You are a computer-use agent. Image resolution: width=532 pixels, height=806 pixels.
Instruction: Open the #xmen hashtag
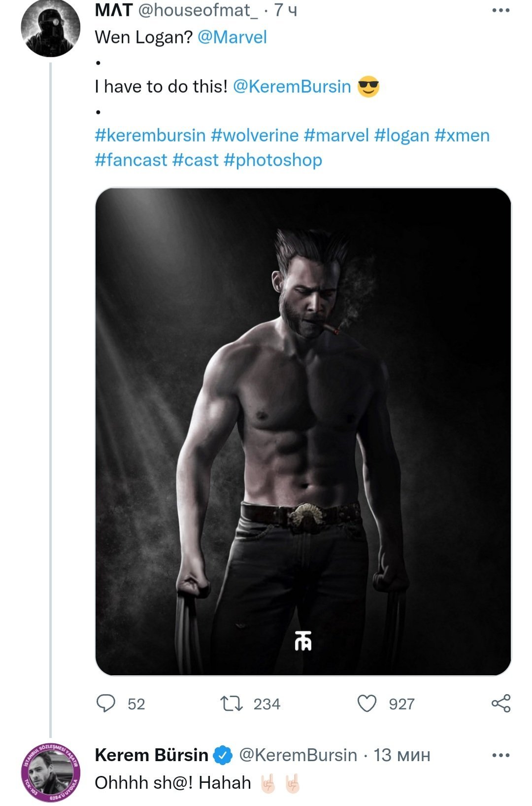coord(462,136)
